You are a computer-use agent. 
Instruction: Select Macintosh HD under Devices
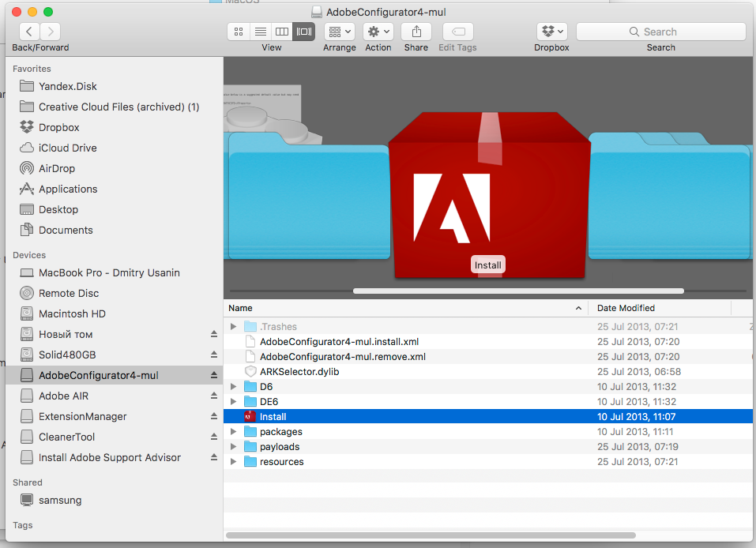(72, 313)
